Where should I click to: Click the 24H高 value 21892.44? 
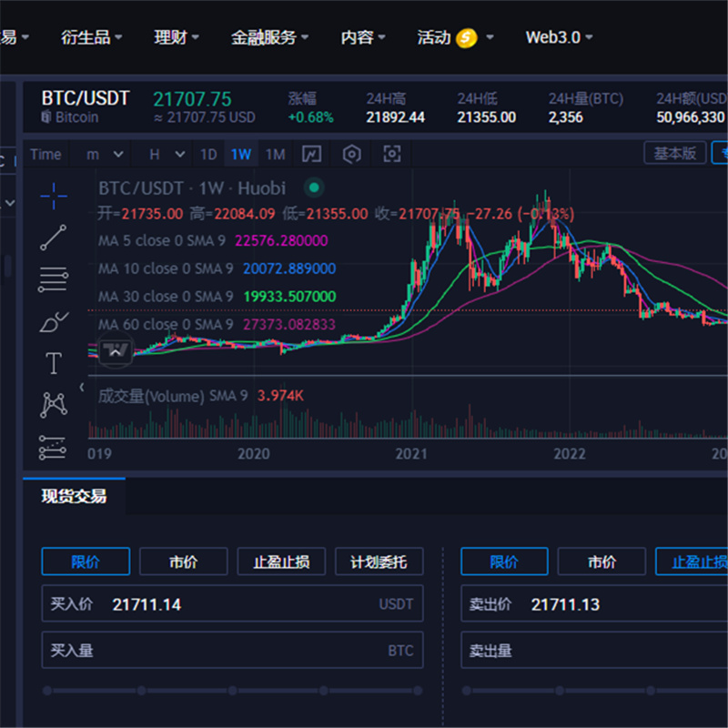[395, 117]
